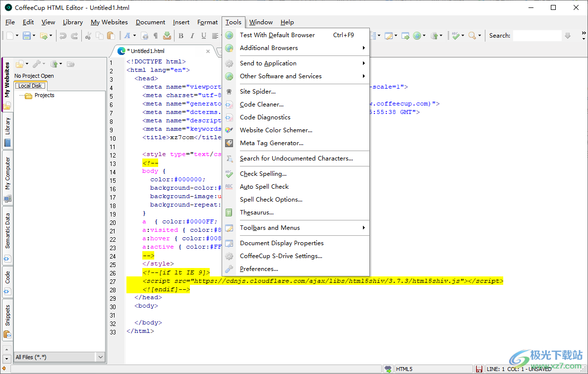This screenshot has height=374, width=588.
Task: Open the Open-file dropdown arrow
Action: coord(51,36)
